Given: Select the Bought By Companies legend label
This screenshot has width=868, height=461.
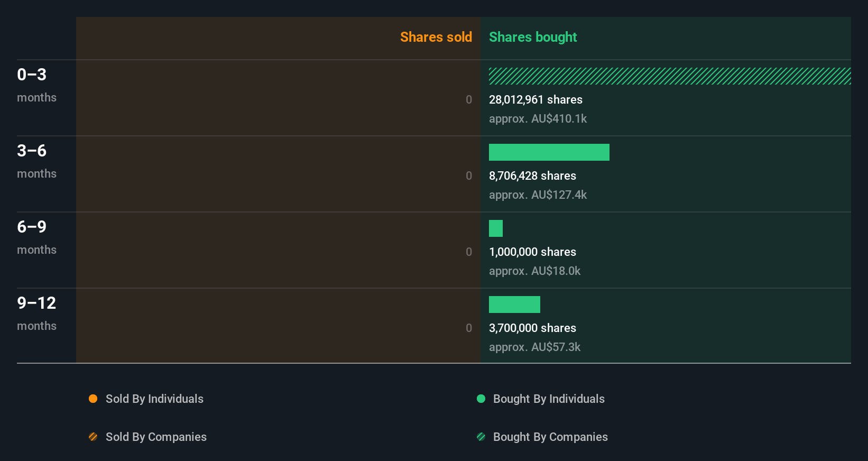Looking at the screenshot, I should [550, 437].
